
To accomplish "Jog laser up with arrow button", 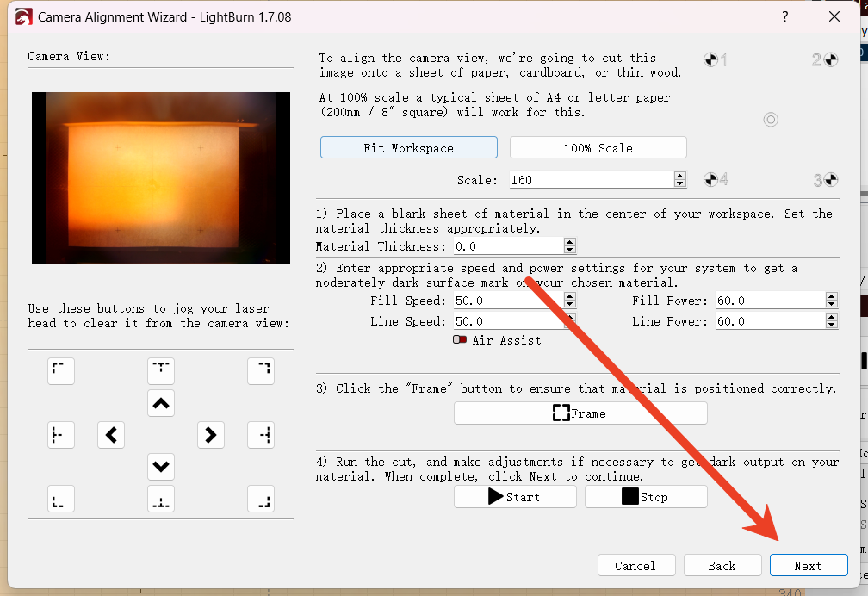I will [x=161, y=403].
